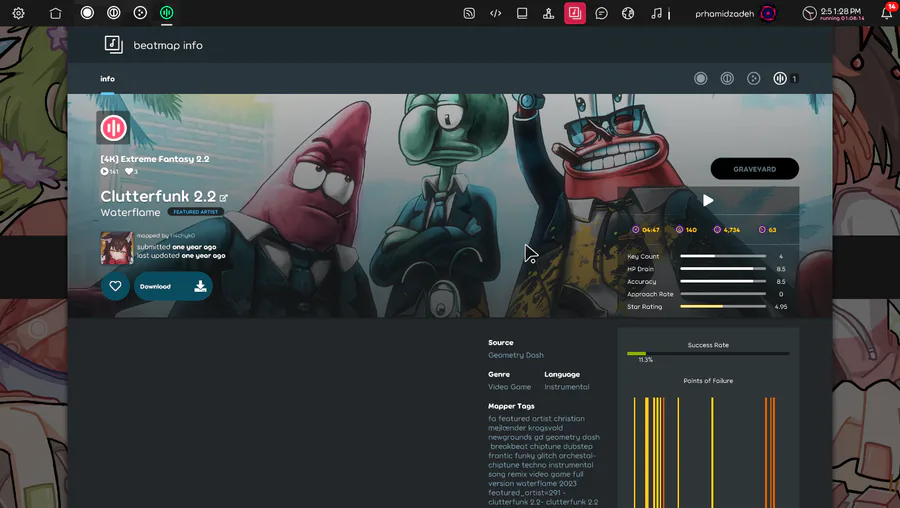Open the mapper name link after 'mapped by'
900x508 pixels.
click(x=183, y=235)
